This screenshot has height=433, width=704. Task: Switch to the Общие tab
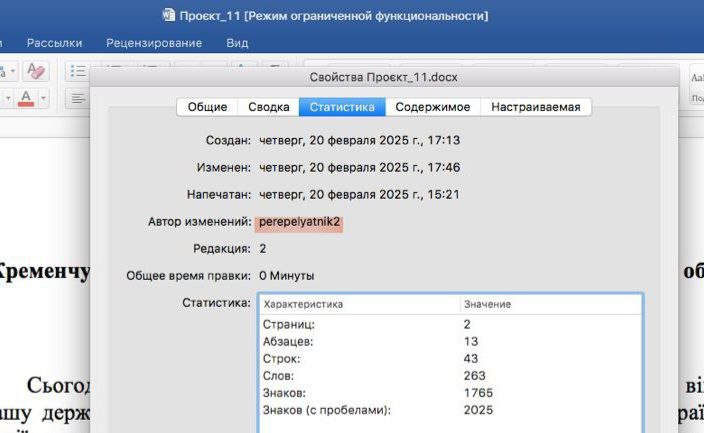[207, 107]
